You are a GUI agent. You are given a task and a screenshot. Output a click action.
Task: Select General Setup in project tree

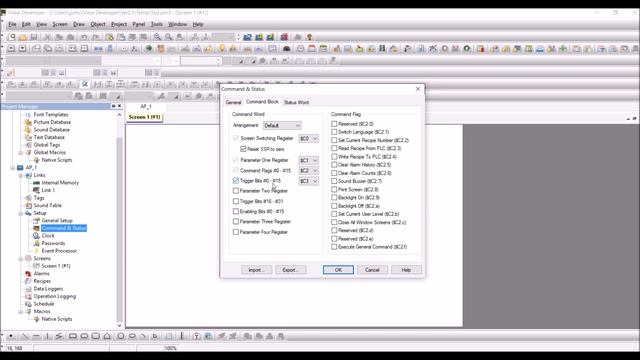(57, 220)
